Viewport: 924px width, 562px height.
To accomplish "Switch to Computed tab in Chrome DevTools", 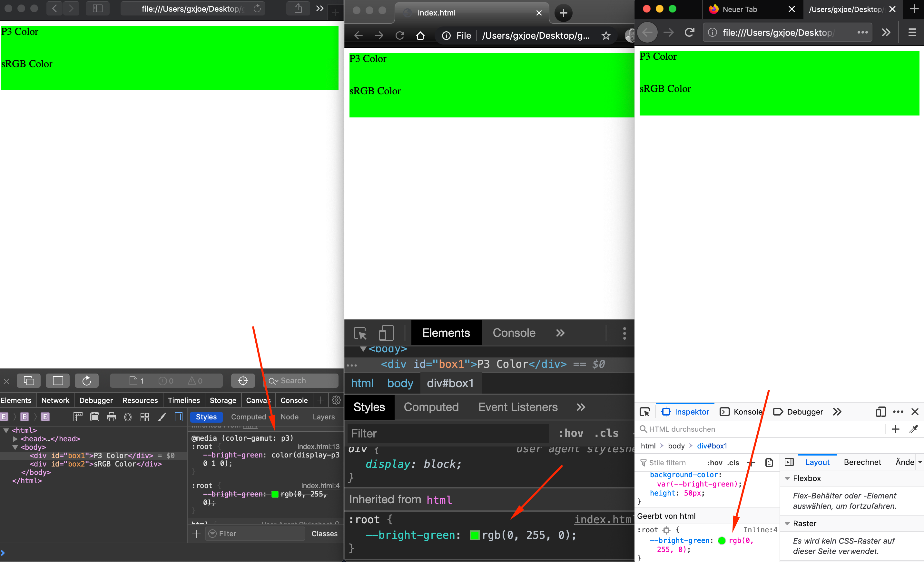I will click(431, 407).
